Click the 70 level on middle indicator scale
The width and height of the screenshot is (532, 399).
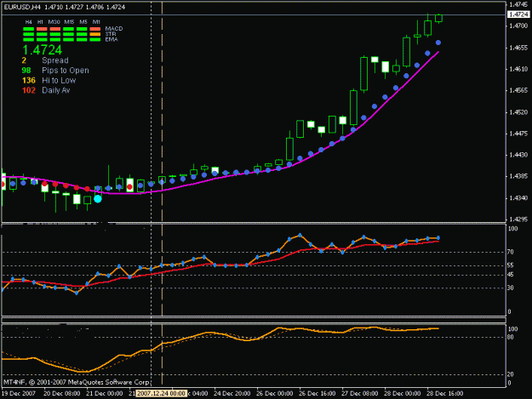point(511,252)
